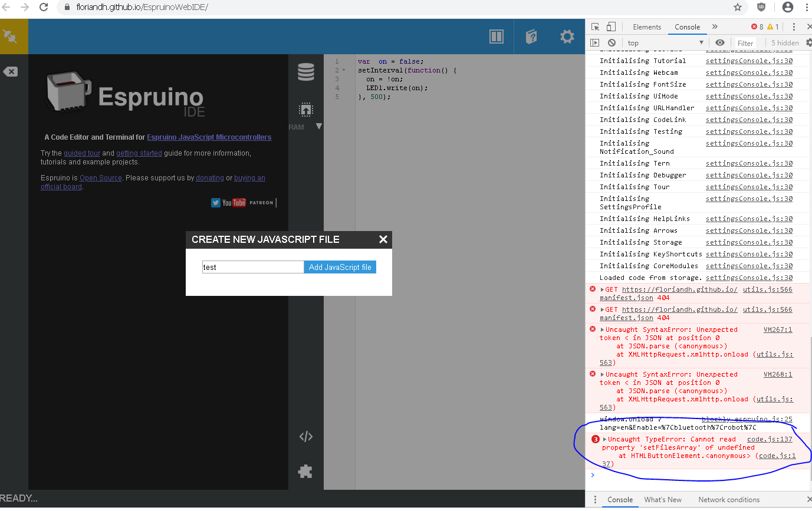
Task: Switch to the Blockly puzzle piece icon
Action: pyautogui.click(x=305, y=471)
